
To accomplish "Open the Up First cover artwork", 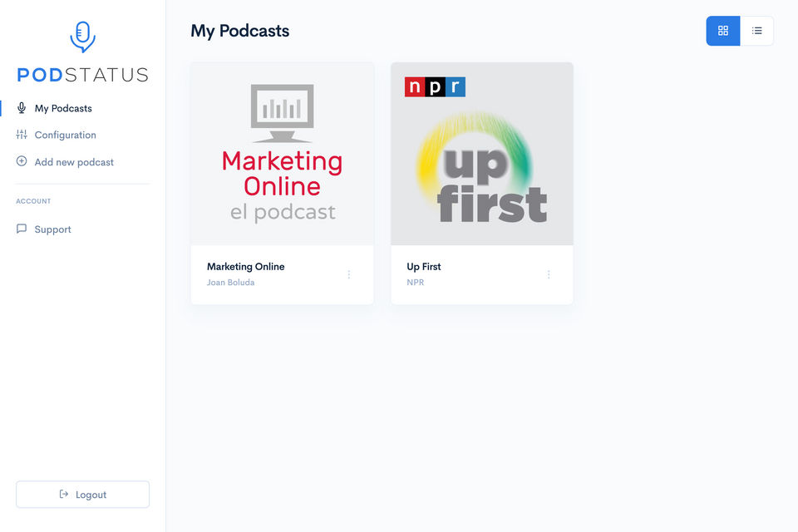I will [x=482, y=154].
